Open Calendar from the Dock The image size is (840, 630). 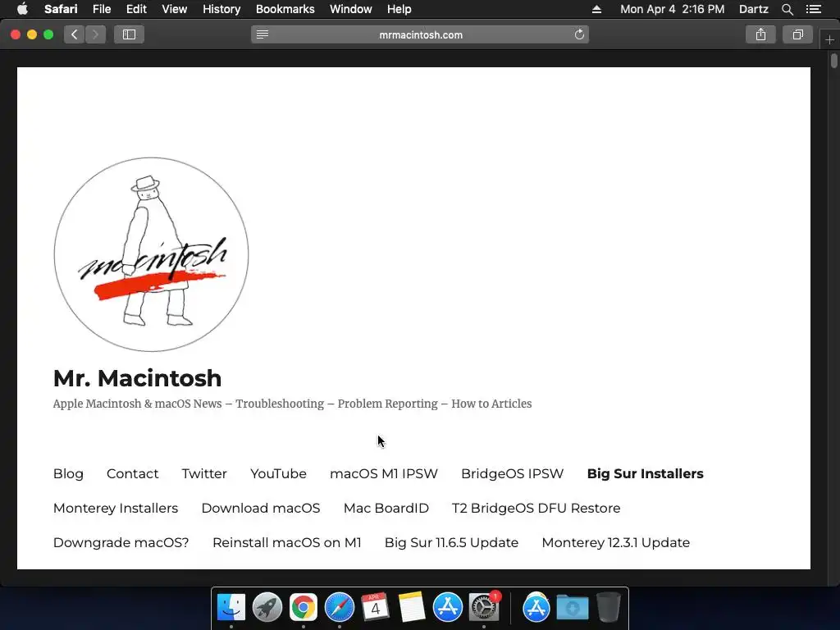(x=375, y=608)
